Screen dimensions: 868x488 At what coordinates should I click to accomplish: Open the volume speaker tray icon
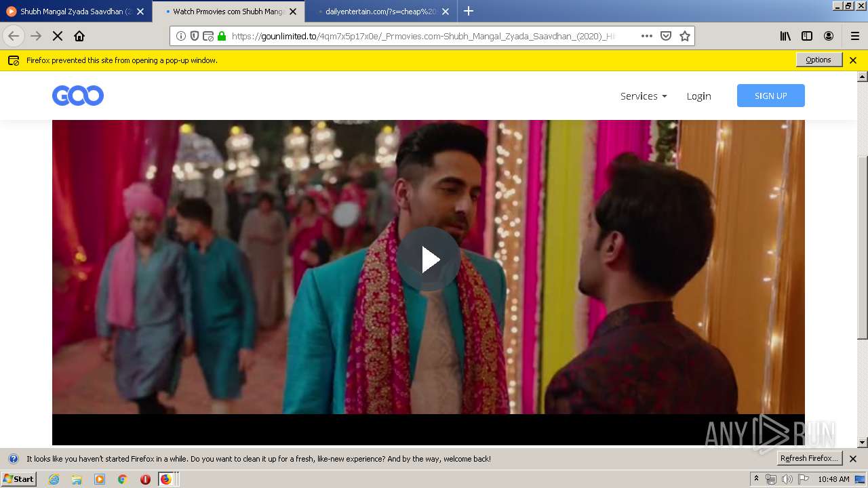787,479
